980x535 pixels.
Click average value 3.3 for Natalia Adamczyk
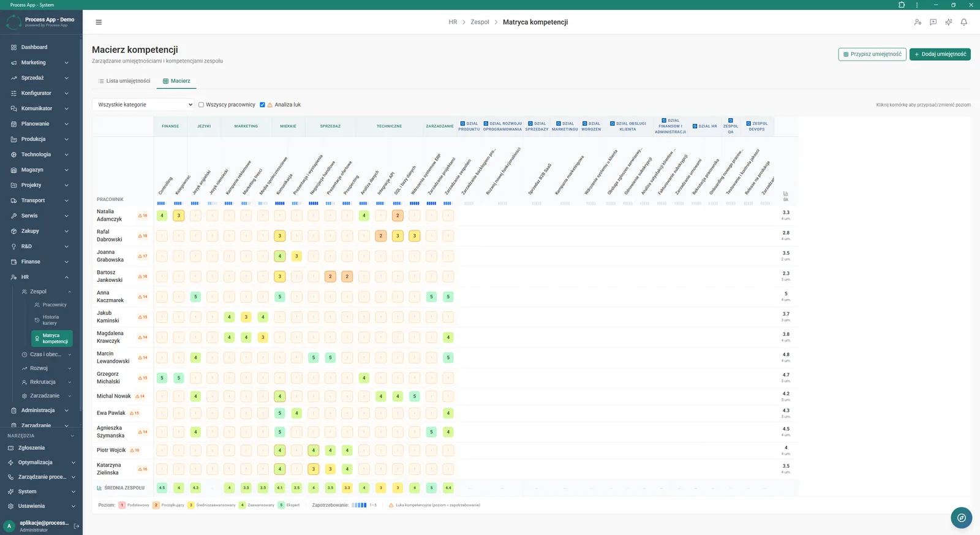pos(786,213)
